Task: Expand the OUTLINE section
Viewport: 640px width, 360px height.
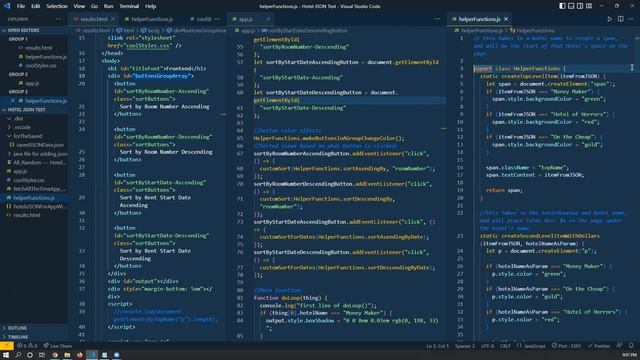Action: tap(17, 328)
